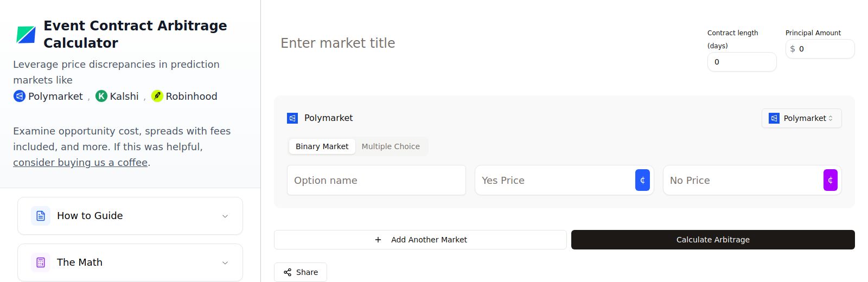
Task: Click Add Another Market button
Action: [x=420, y=240]
